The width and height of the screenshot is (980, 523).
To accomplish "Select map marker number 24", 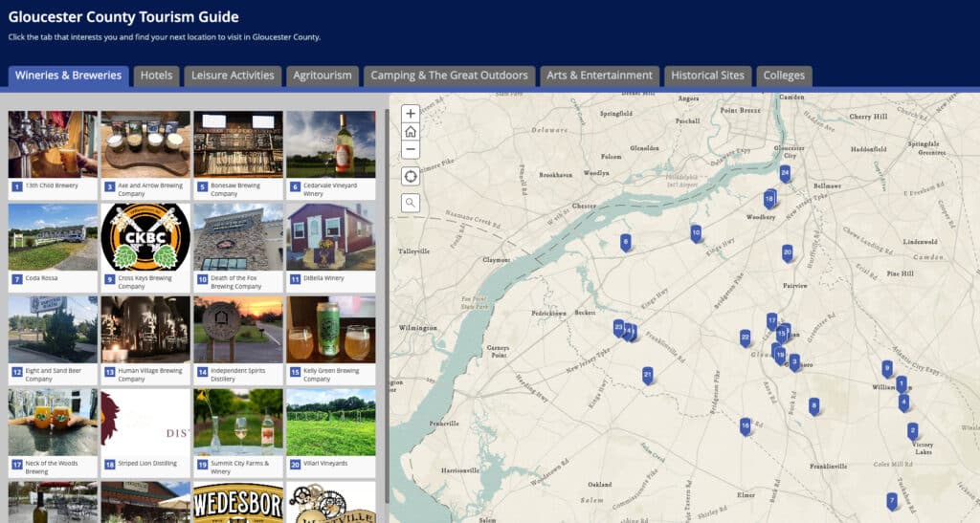I will point(785,173).
